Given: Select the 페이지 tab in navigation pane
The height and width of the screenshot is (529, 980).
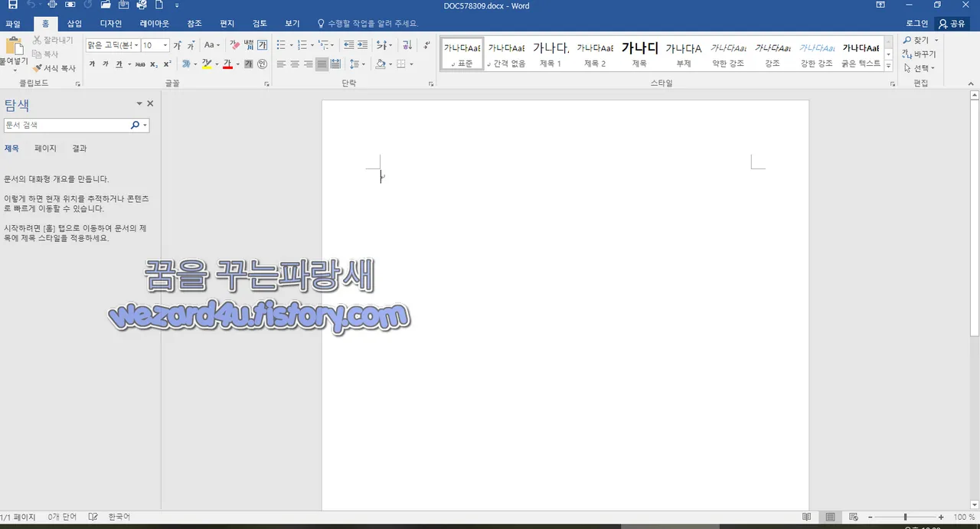Looking at the screenshot, I should (45, 149).
